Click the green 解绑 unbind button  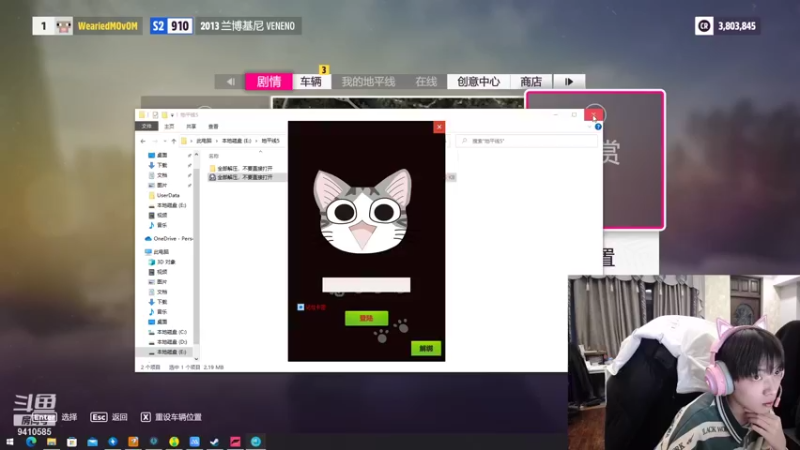tap(426, 348)
